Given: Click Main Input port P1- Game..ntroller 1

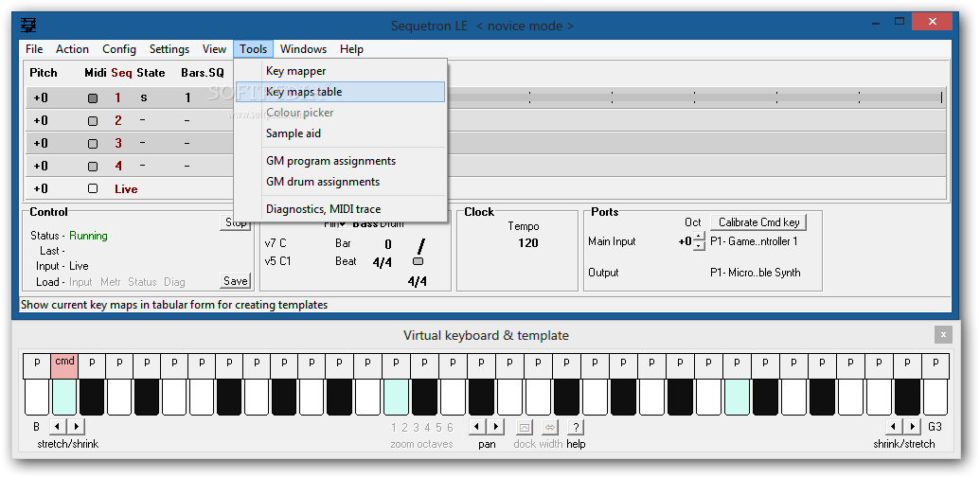Looking at the screenshot, I should (x=754, y=241).
